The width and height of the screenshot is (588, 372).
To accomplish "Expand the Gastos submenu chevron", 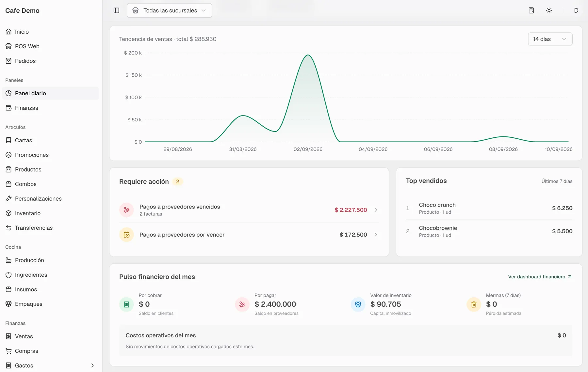I will pos(92,365).
